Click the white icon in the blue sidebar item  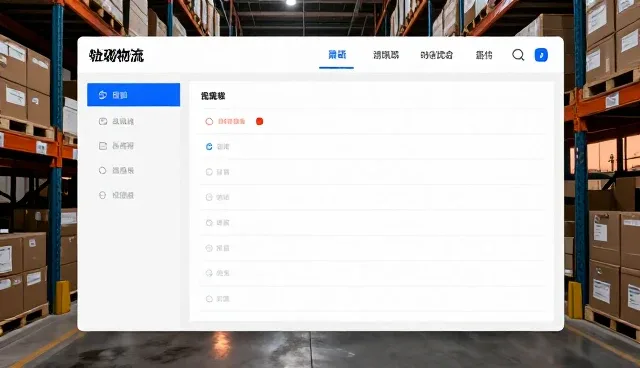[103, 95]
